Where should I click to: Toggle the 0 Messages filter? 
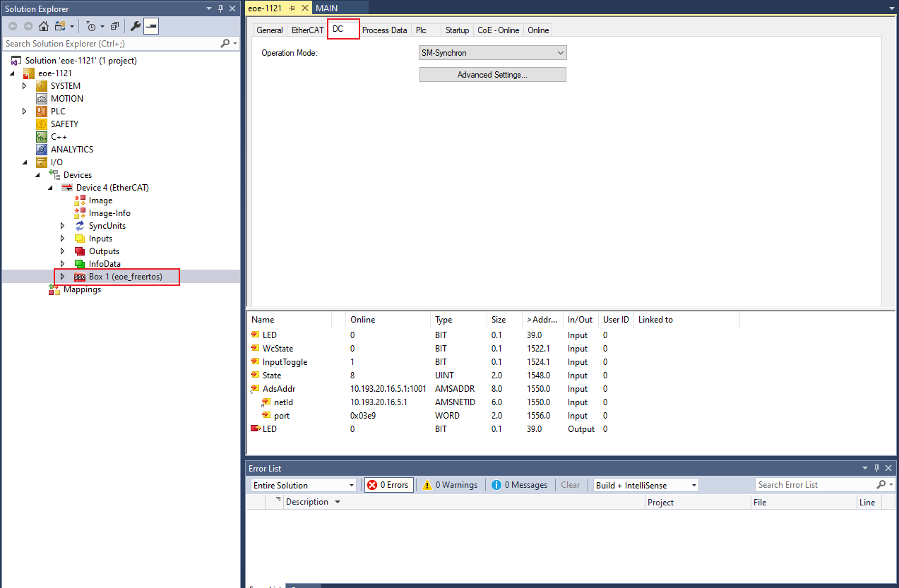(x=519, y=485)
